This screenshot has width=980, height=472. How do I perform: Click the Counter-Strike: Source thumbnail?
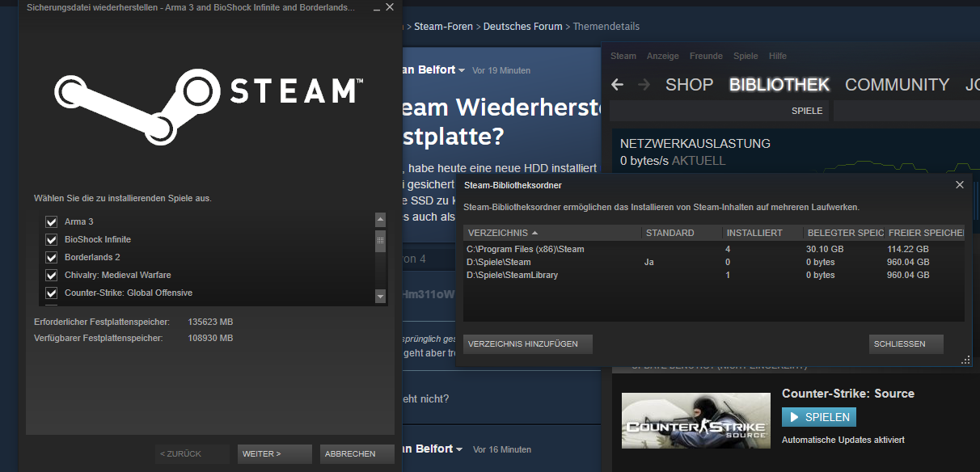pyautogui.click(x=696, y=420)
